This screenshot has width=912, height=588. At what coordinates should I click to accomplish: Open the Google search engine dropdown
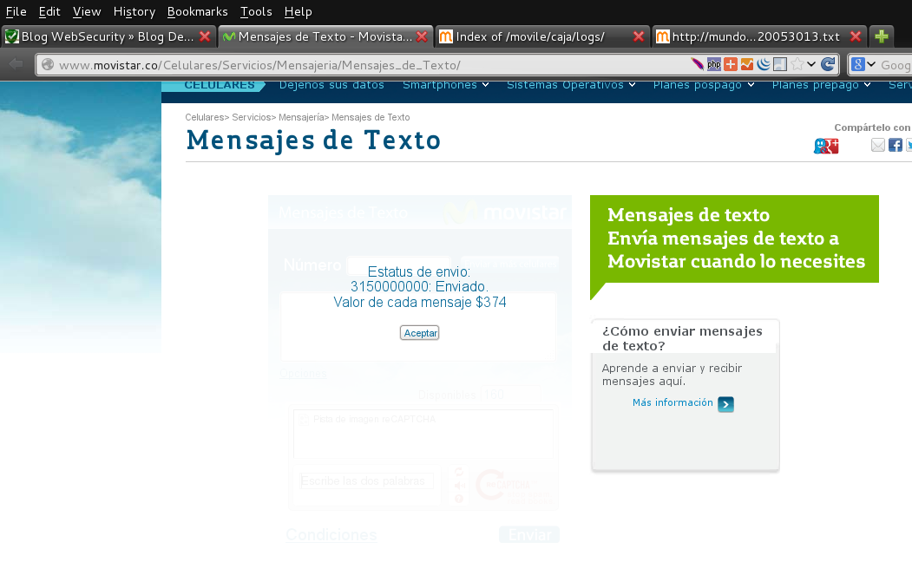coord(863,64)
